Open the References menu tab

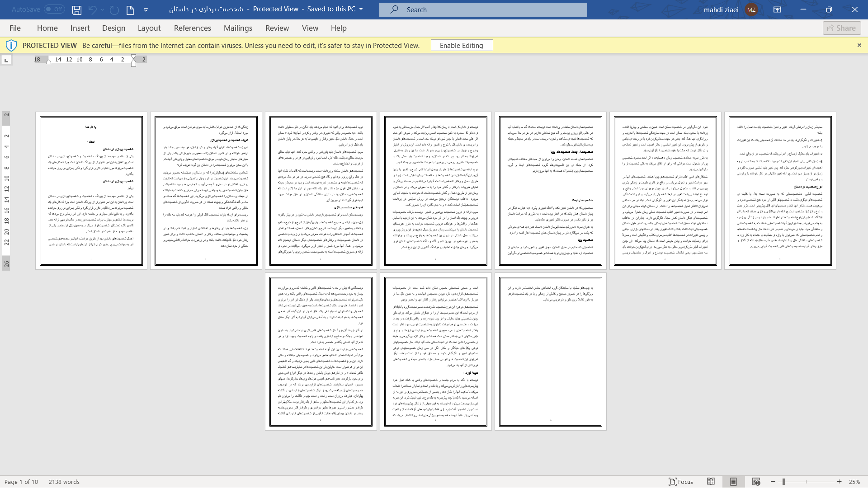193,28
